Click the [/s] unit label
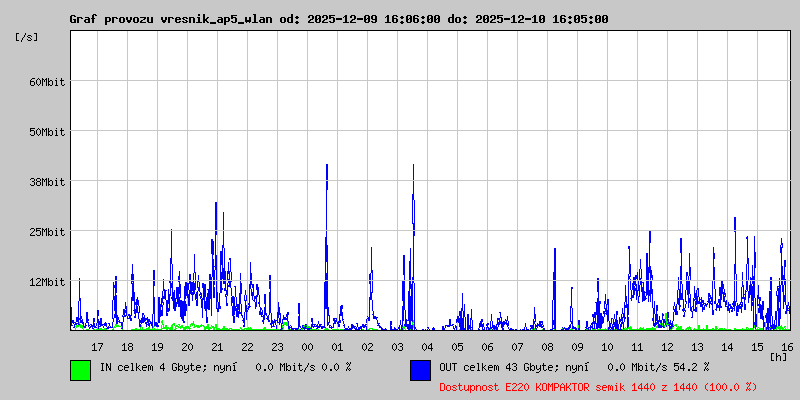This screenshot has height=400, width=800. (27, 37)
